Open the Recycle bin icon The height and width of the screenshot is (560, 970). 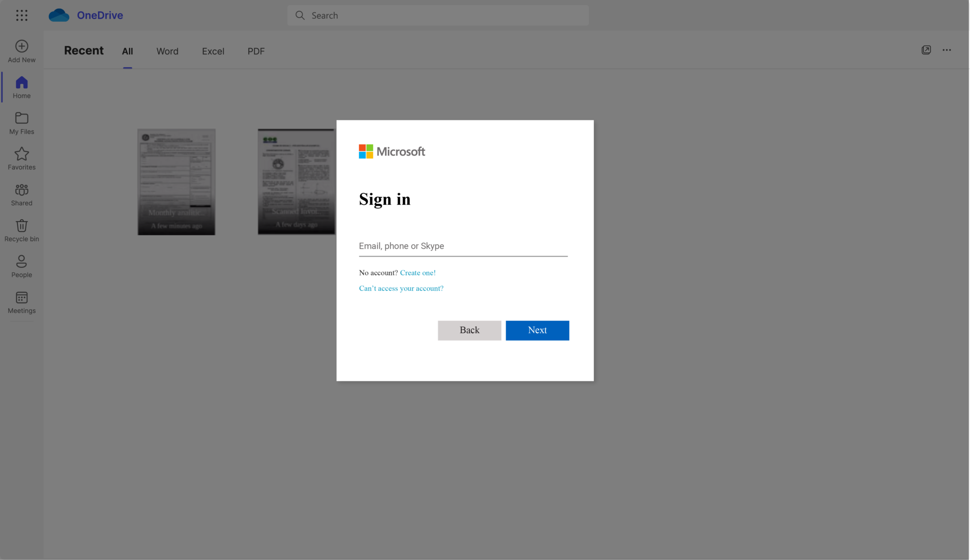tap(22, 225)
